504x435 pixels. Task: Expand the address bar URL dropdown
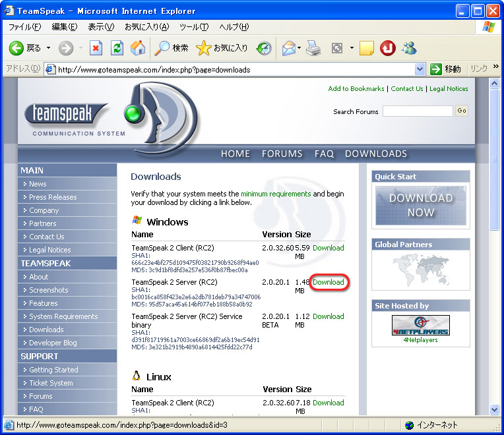pyautogui.click(x=420, y=69)
